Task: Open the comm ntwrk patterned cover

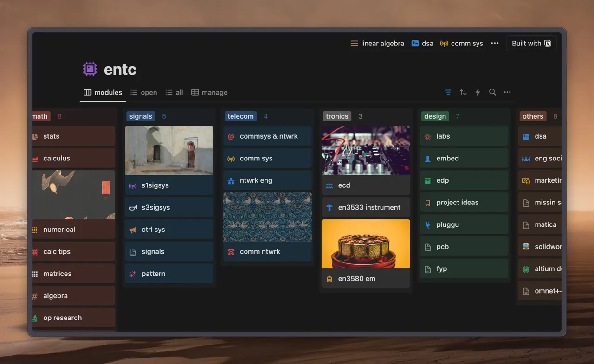Action: click(267, 217)
